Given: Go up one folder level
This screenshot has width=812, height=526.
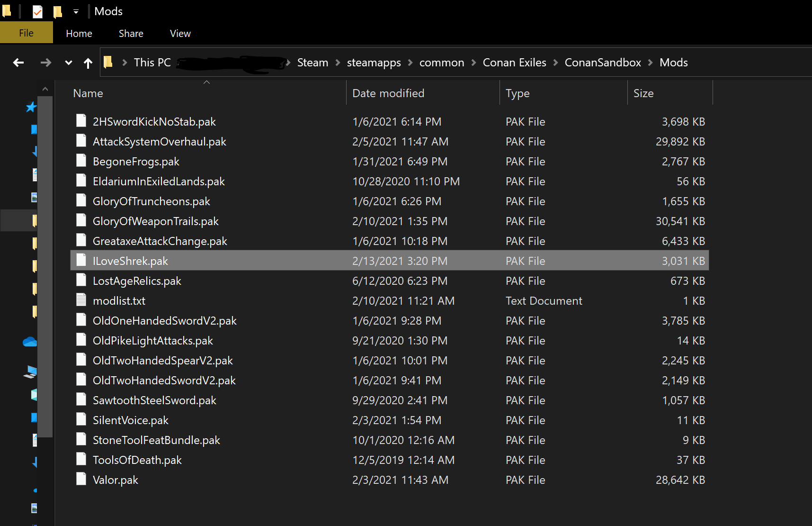Looking at the screenshot, I should point(88,63).
